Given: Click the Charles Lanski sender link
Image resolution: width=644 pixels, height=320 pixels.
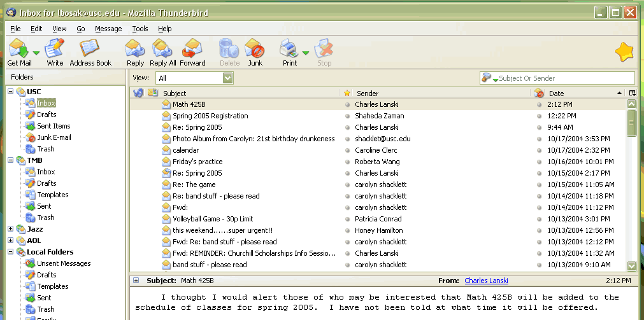Looking at the screenshot, I should coord(486,281).
